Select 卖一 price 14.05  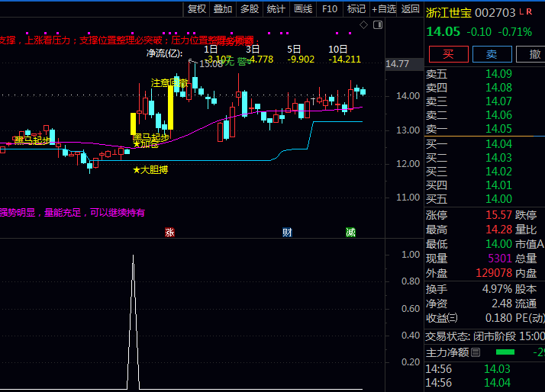click(498, 129)
